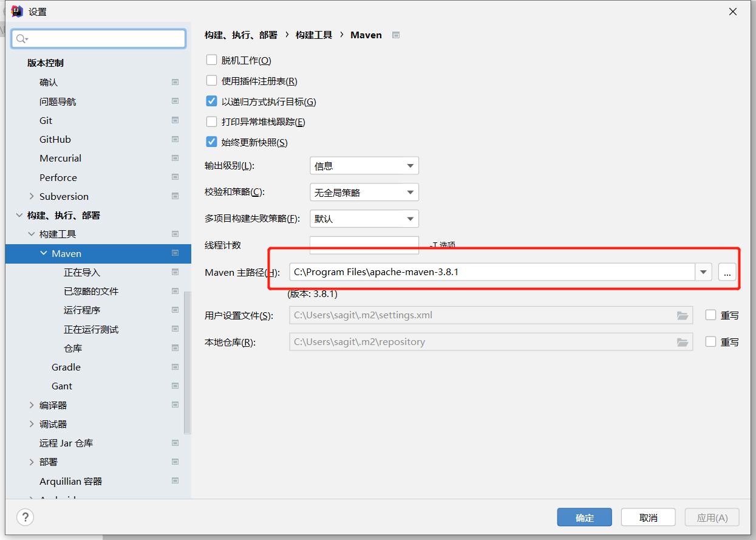The width and height of the screenshot is (756, 540).
Task: Click the project-level icon beside 运行程序
Action: pos(175,310)
